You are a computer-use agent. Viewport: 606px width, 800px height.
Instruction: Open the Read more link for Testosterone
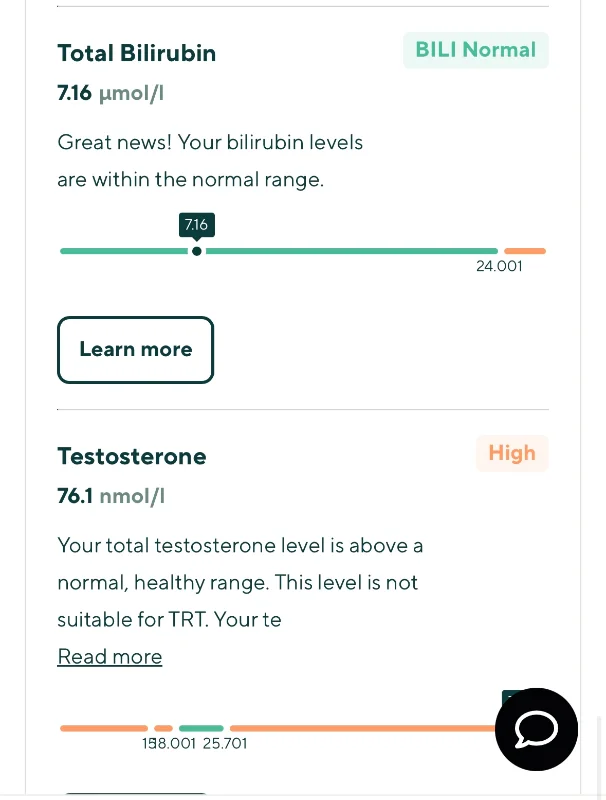click(x=110, y=657)
